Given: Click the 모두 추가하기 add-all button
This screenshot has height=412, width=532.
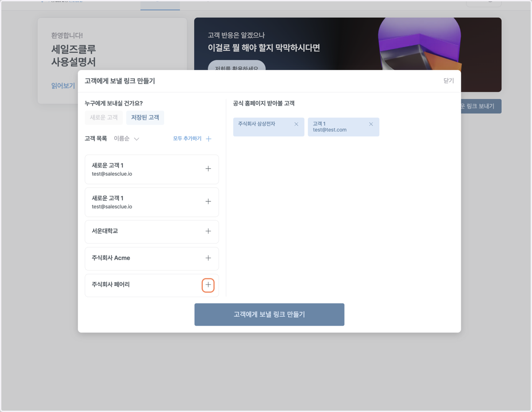Looking at the screenshot, I should click(192, 139).
